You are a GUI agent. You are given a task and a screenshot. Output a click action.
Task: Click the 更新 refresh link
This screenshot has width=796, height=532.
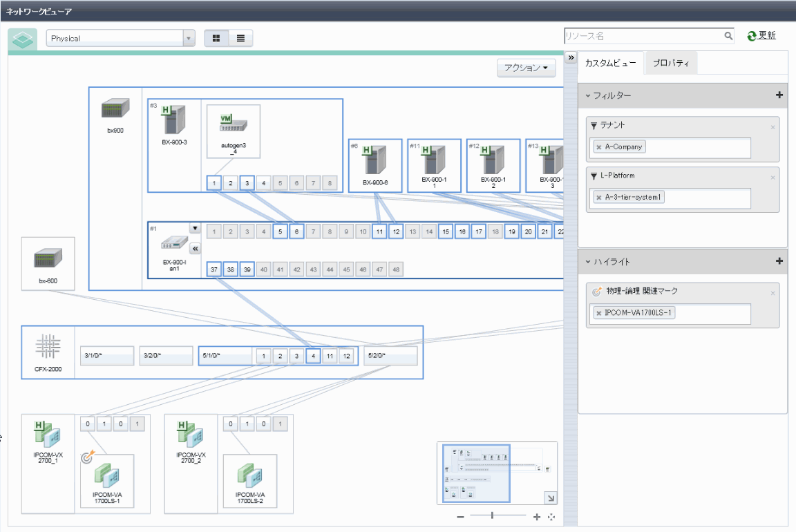coord(766,35)
